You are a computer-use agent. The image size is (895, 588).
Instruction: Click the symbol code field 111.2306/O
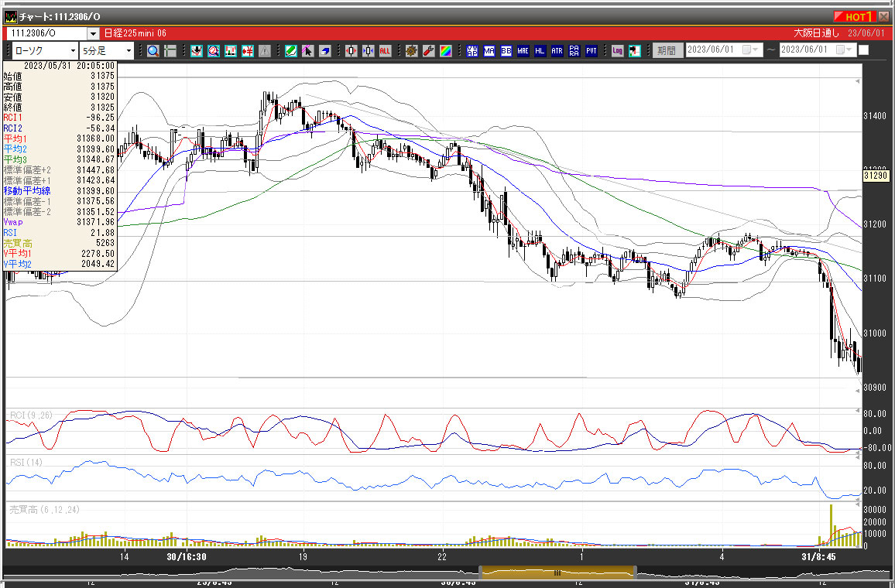coord(46,33)
